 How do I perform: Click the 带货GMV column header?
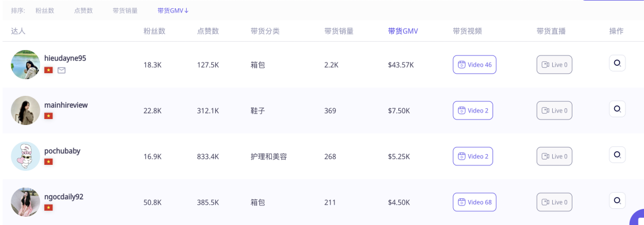point(403,31)
